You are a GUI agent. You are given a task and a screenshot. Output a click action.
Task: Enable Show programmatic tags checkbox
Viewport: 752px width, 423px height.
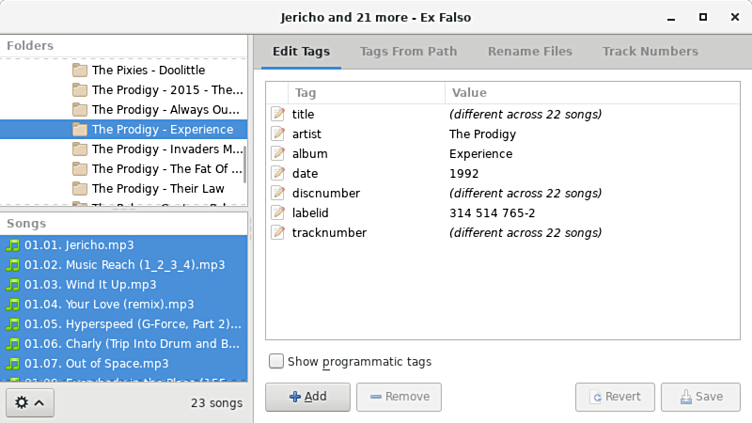point(276,361)
